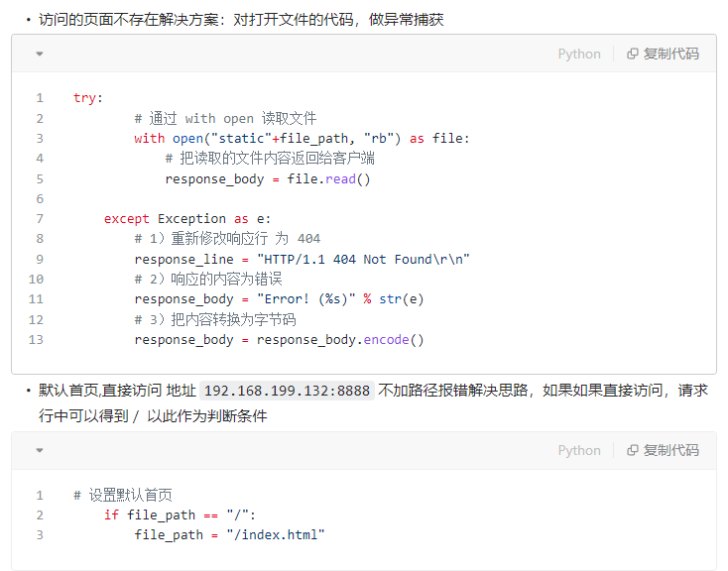Click the if keyword in the second code block

pos(111,514)
